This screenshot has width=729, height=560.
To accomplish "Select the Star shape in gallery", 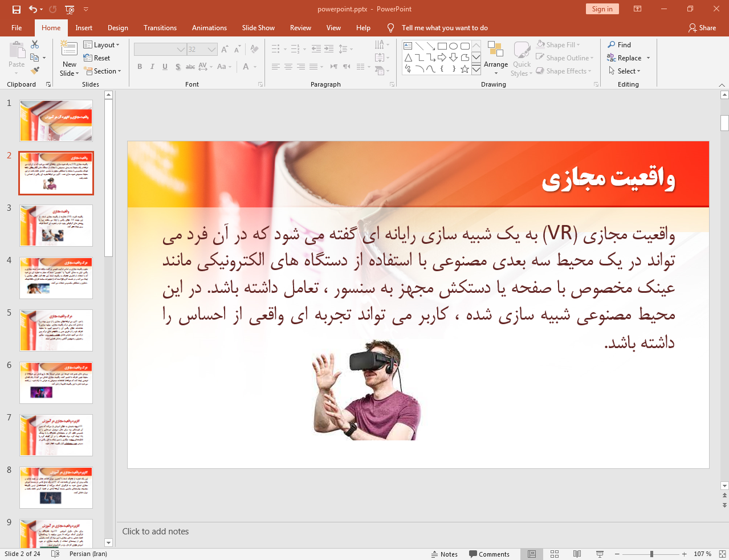I will [x=465, y=69].
